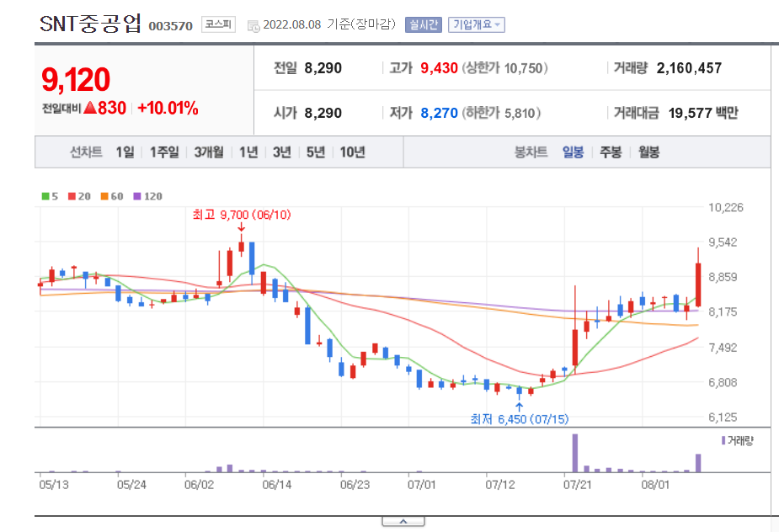The width and height of the screenshot is (779, 532).
Task: Click the 거래대금 value 19,577 백만
Action: point(703,113)
